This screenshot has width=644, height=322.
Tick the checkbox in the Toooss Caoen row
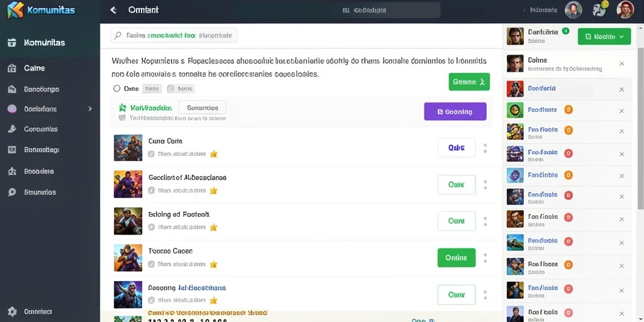click(151, 264)
